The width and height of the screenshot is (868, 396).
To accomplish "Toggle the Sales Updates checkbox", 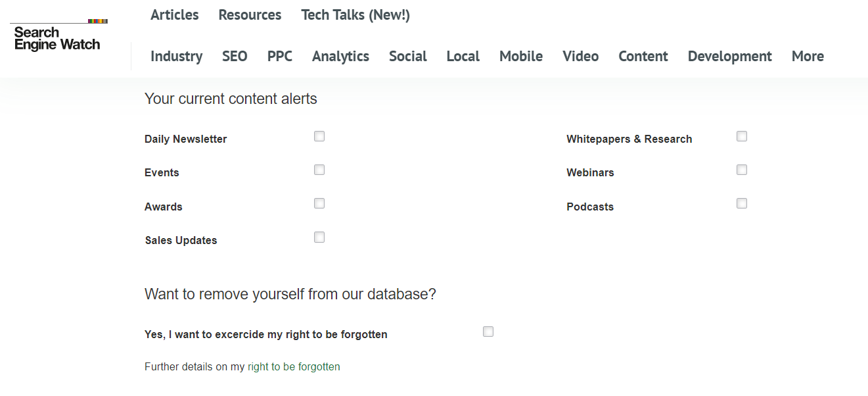I will (x=319, y=237).
